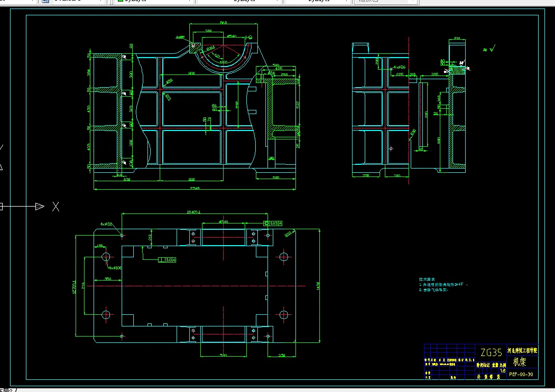This screenshot has width=555, height=392.
Task: Select the 4xø38 hole annotation
Action: click(x=106, y=224)
